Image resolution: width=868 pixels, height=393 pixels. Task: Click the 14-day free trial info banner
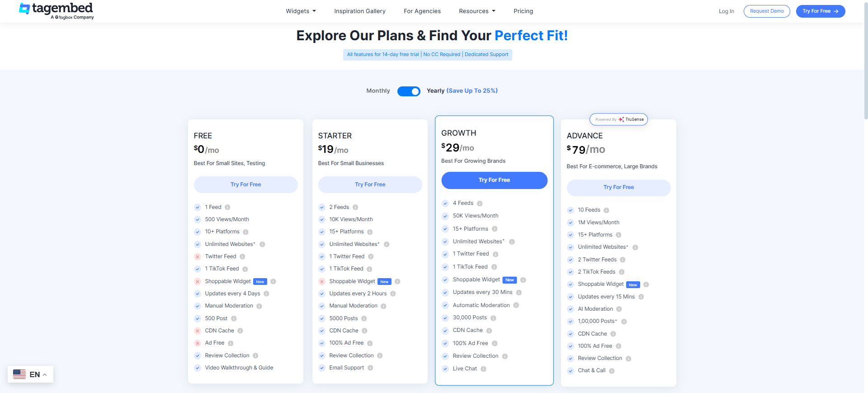pyautogui.click(x=428, y=54)
